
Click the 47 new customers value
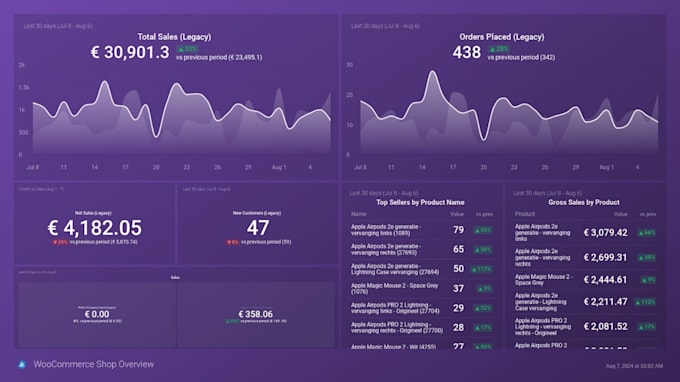pyautogui.click(x=258, y=228)
